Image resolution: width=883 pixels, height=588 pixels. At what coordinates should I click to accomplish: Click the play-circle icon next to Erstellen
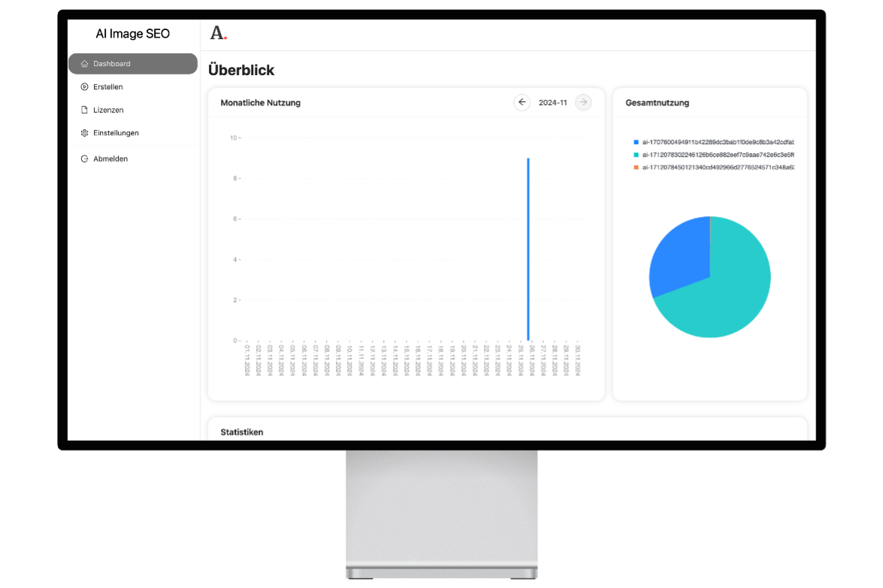[x=85, y=87]
